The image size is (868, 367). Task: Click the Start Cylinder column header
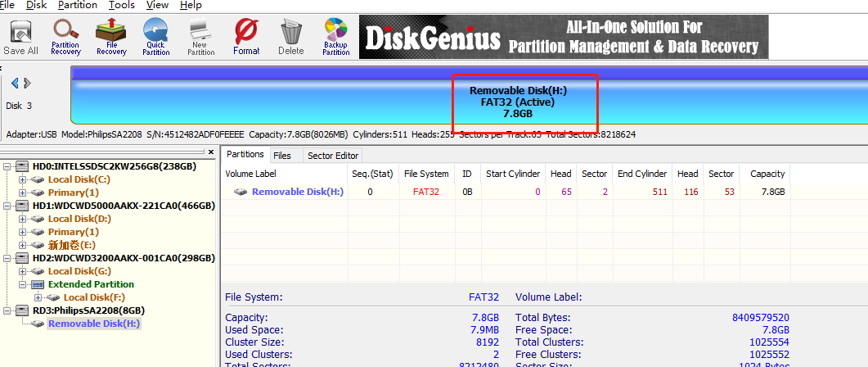[x=513, y=174]
